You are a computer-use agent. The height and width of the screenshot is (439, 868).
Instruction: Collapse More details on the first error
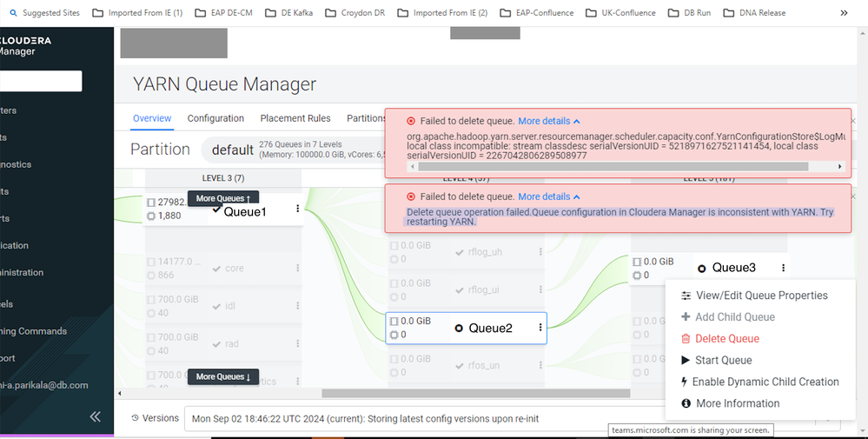tap(549, 121)
